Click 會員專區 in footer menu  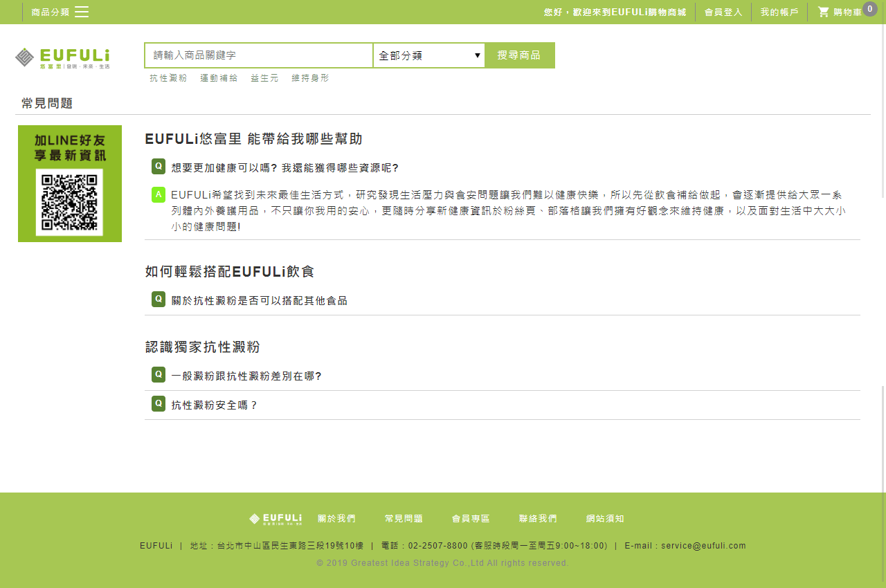click(x=471, y=519)
